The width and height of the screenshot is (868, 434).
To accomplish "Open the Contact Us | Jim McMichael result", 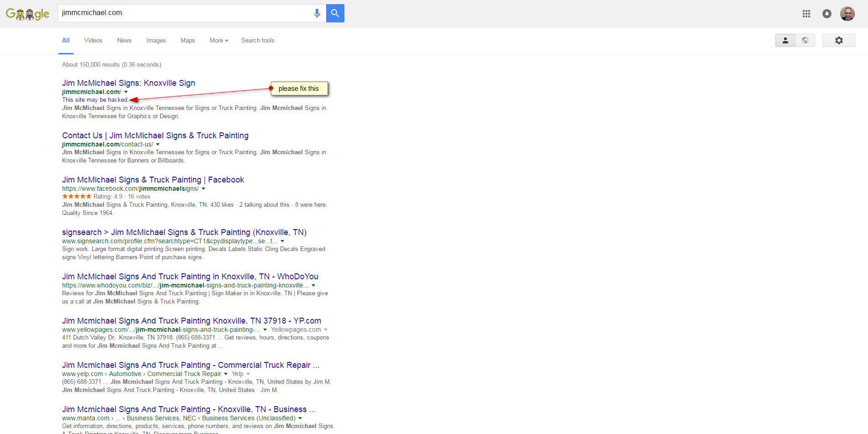I will [155, 136].
